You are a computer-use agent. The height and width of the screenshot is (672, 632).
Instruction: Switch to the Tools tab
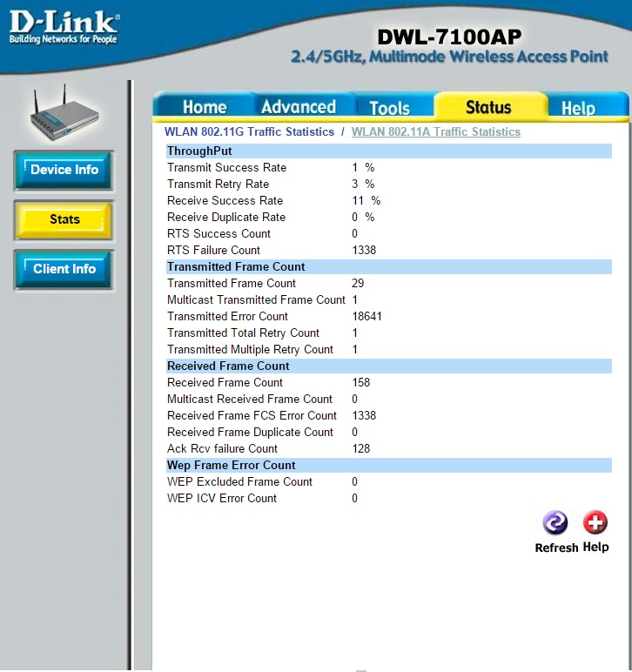pos(389,108)
